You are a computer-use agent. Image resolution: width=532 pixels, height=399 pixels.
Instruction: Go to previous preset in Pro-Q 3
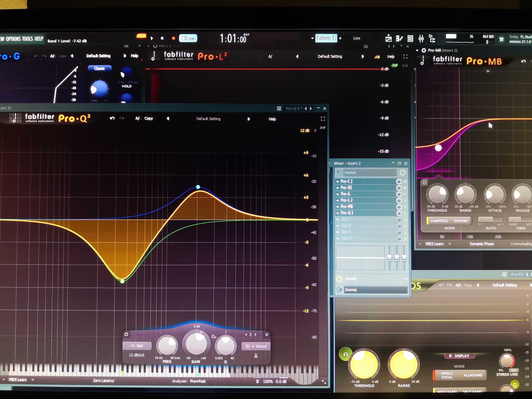click(168, 119)
